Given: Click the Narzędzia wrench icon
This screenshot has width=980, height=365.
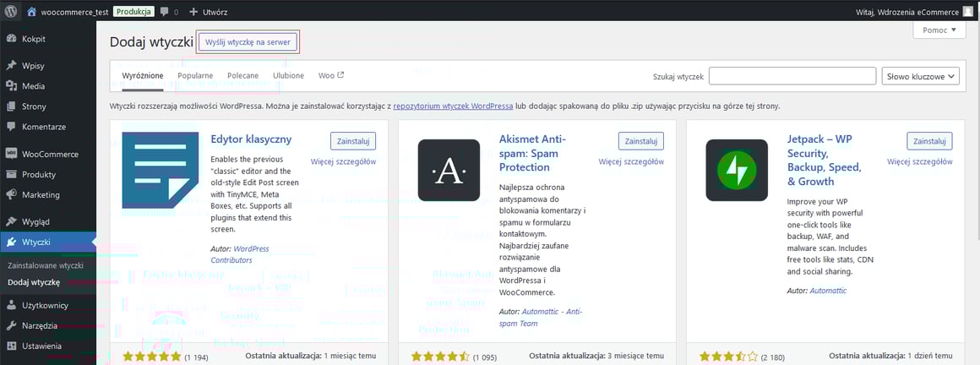Looking at the screenshot, I should 11,325.
